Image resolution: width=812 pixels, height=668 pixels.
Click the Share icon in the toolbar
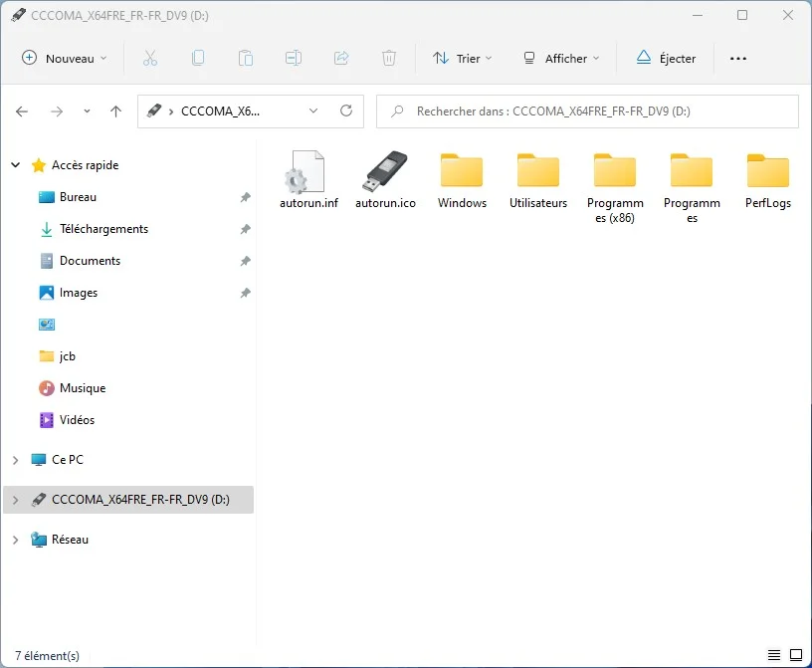coord(341,58)
